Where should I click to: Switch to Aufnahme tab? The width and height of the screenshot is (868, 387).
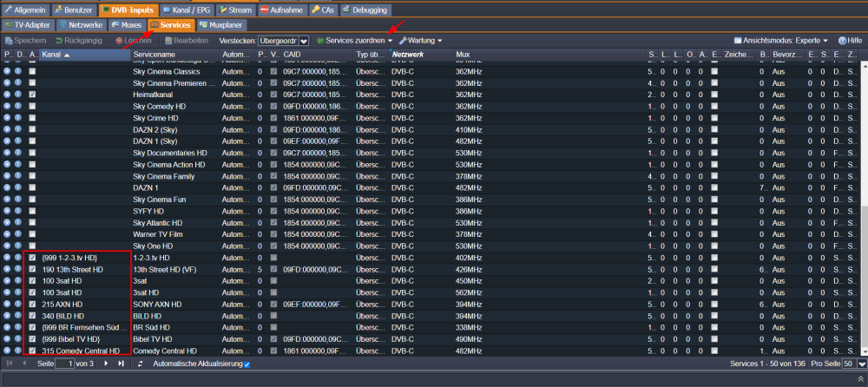(282, 10)
